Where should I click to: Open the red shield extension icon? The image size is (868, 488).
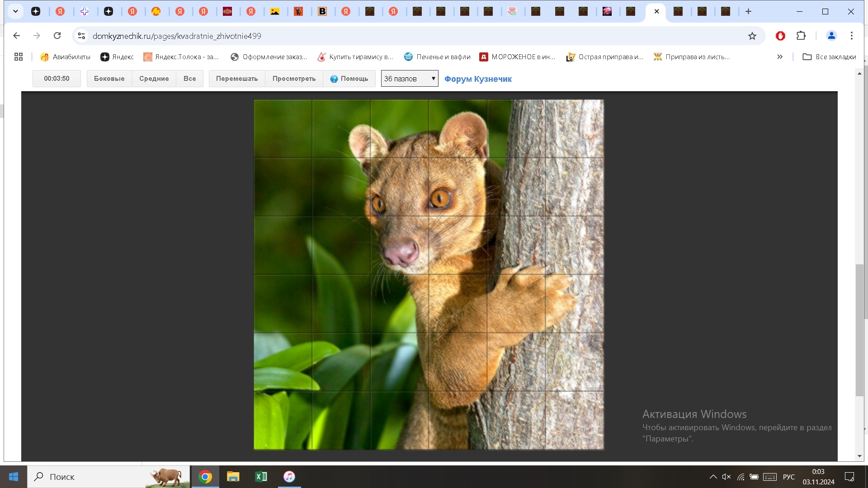780,36
